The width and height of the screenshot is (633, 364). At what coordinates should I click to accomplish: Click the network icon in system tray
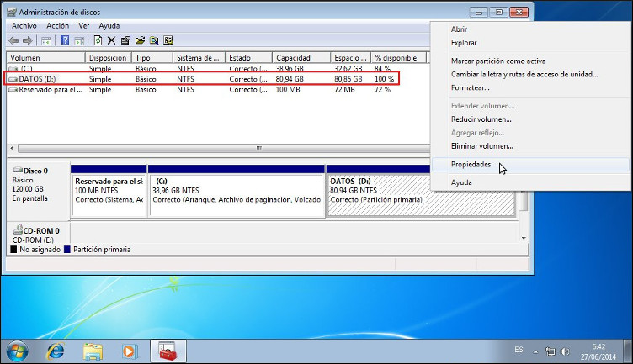click(551, 351)
